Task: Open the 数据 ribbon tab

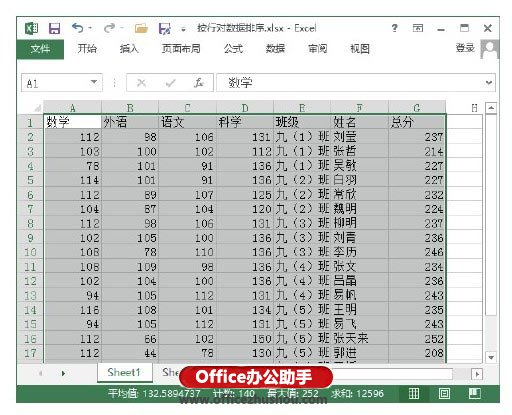Action: click(275, 49)
